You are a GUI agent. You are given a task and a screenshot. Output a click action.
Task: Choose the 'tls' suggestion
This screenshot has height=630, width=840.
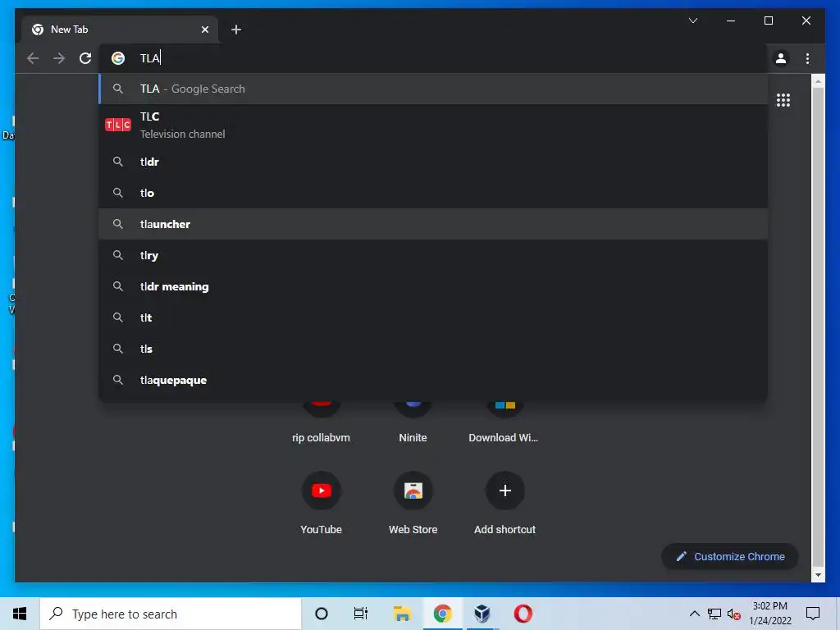[433, 349]
